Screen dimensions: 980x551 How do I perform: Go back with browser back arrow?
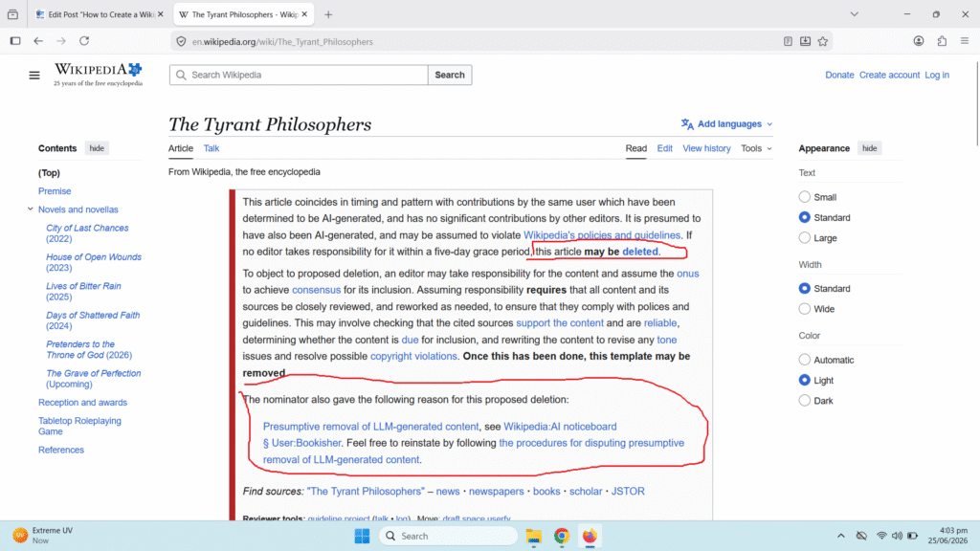point(38,41)
